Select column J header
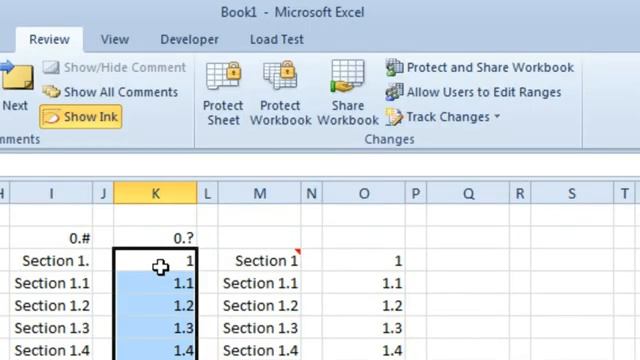The height and width of the screenshot is (360, 640). pos(103,193)
